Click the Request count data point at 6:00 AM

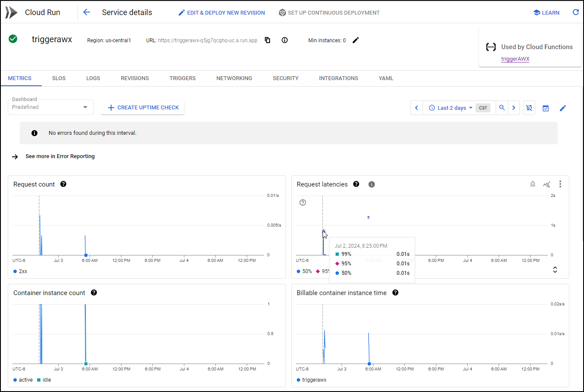tap(86, 255)
